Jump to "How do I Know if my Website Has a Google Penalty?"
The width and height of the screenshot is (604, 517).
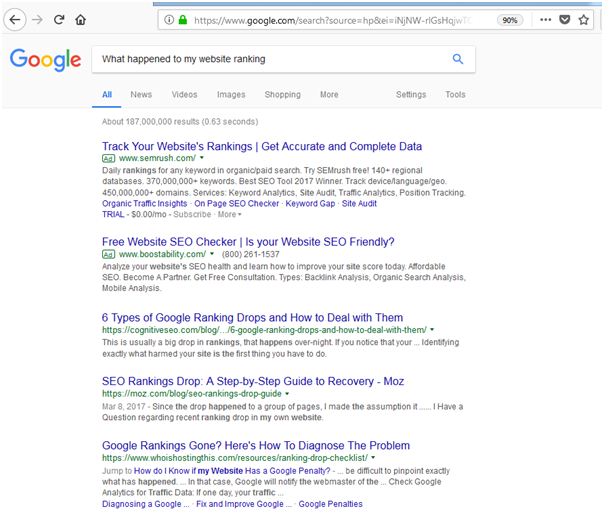click(232, 471)
